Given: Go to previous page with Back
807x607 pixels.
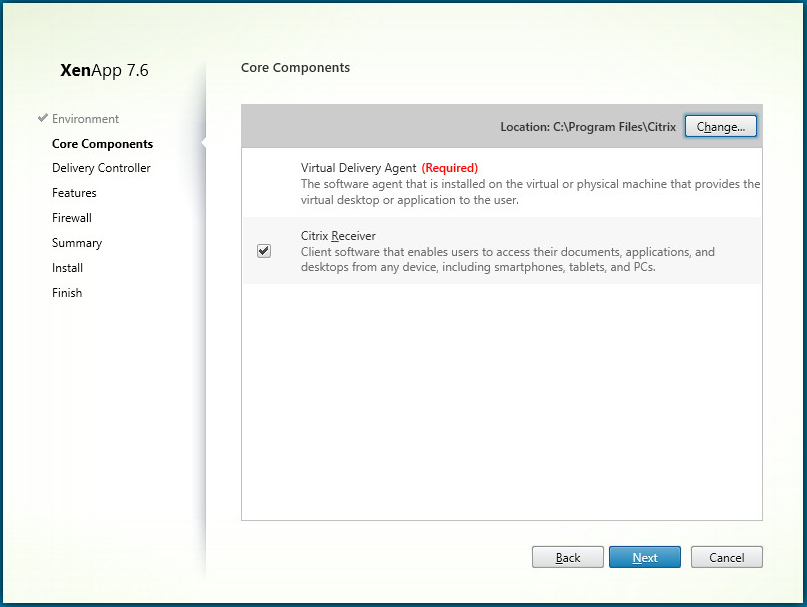Looking at the screenshot, I should 568,558.
